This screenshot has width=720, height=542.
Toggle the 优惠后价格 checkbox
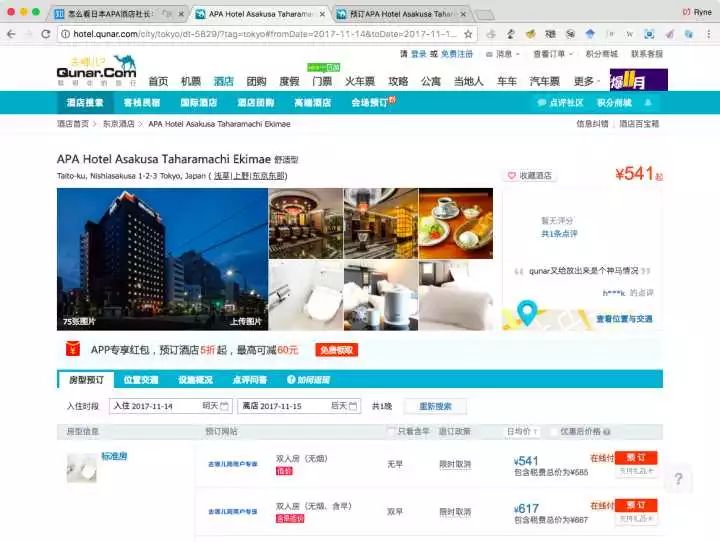[x=551, y=432]
